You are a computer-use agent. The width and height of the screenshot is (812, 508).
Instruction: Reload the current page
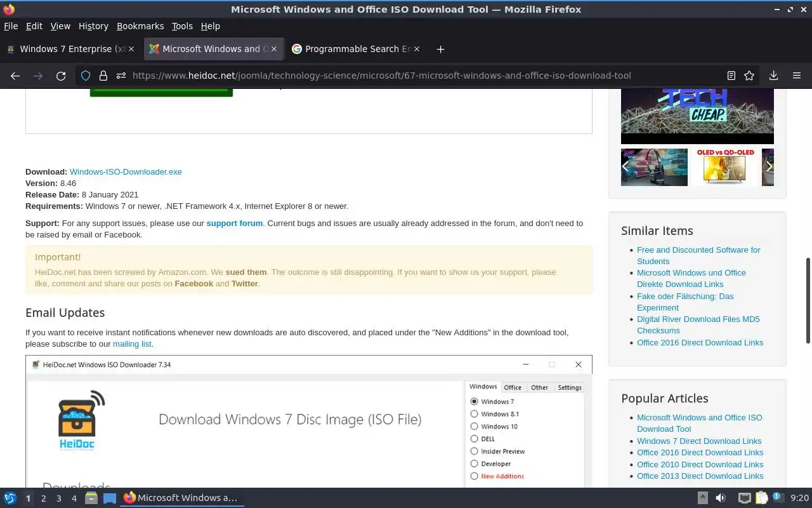tap(61, 76)
